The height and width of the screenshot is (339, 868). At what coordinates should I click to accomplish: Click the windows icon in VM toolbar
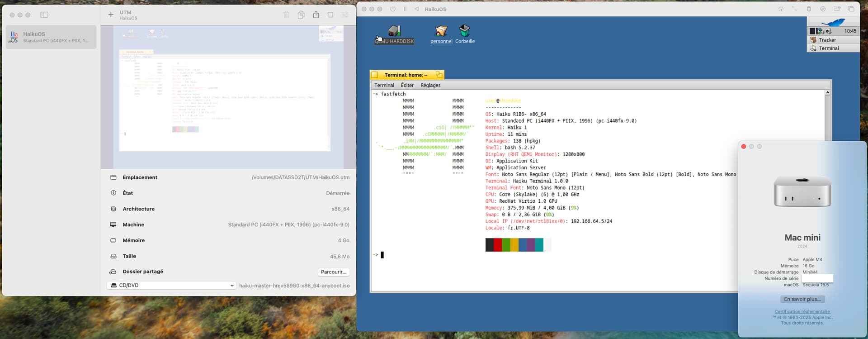pyautogui.click(x=851, y=9)
